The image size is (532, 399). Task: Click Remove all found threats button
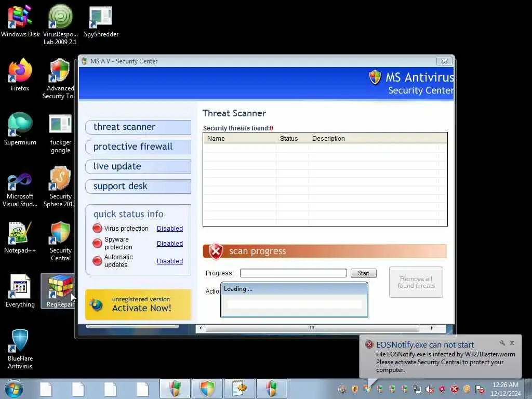tap(416, 282)
